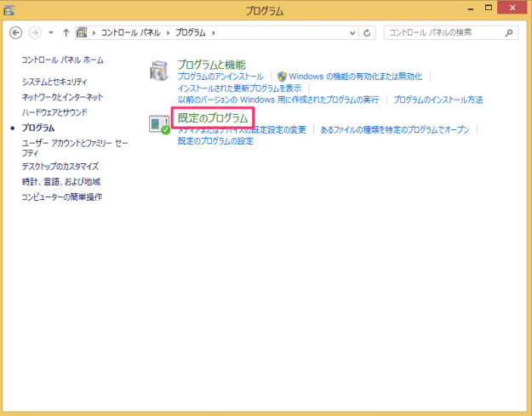Screen dimensions: 532x416
Task: Open 既定のプログラム heading link
Action: [213, 117]
